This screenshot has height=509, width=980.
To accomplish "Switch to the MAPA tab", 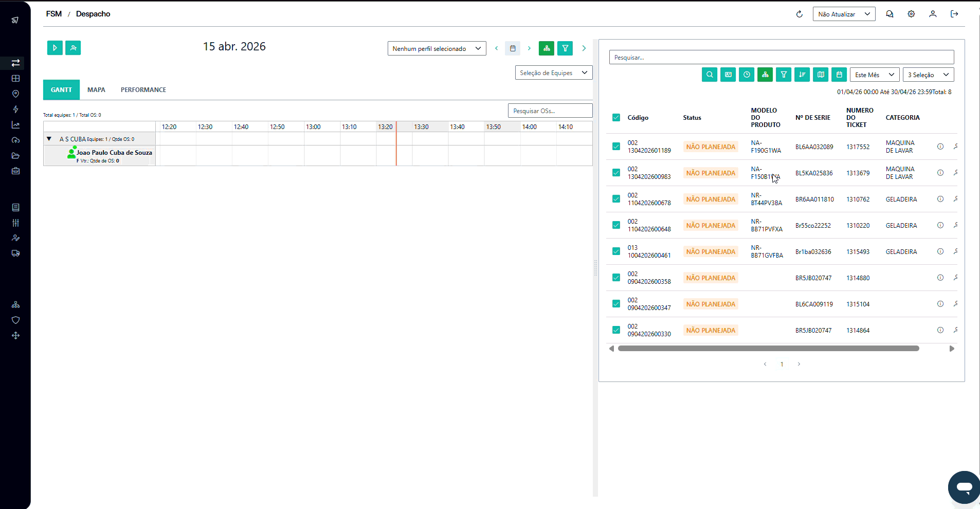I will (96, 89).
